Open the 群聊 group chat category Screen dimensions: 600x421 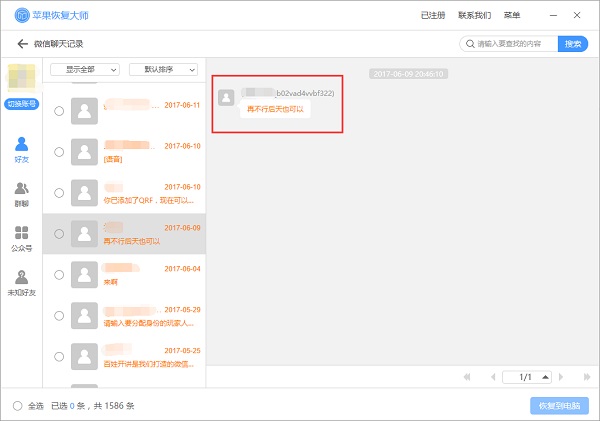pyautogui.click(x=21, y=194)
